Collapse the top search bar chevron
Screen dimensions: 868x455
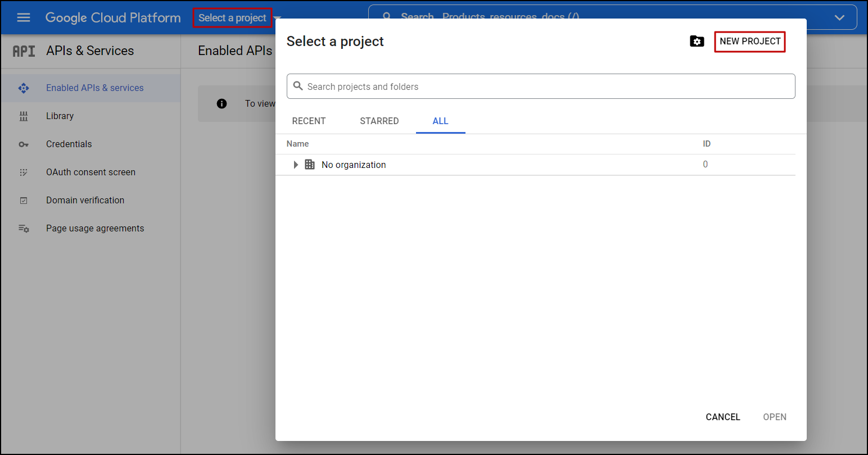point(839,17)
